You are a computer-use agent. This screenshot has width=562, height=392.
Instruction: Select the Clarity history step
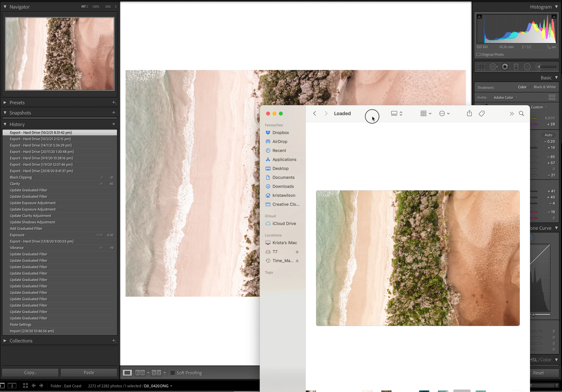click(x=15, y=184)
